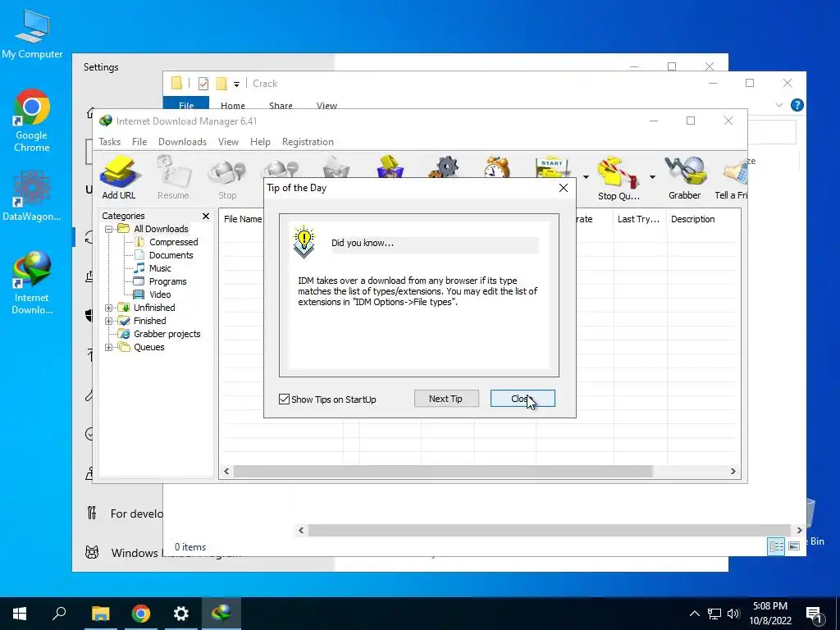Click the Add URL toolbar icon
Image resolution: width=840 pixels, height=630 pixels.
coord(119,178)
